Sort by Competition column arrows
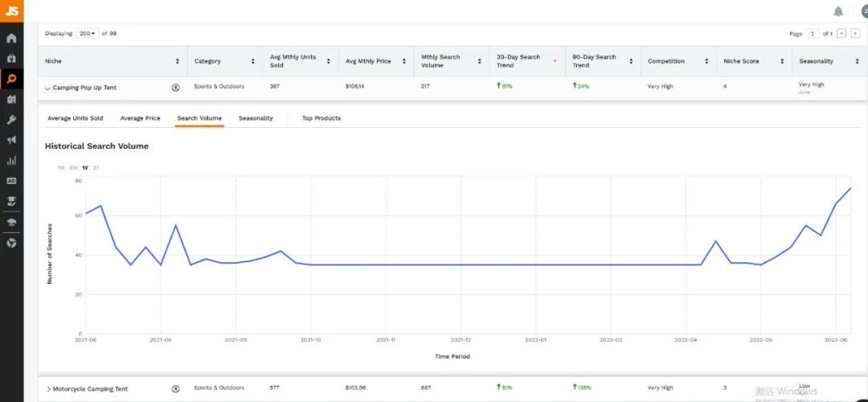This screenshot has height=402, width=868. [706, 61]
